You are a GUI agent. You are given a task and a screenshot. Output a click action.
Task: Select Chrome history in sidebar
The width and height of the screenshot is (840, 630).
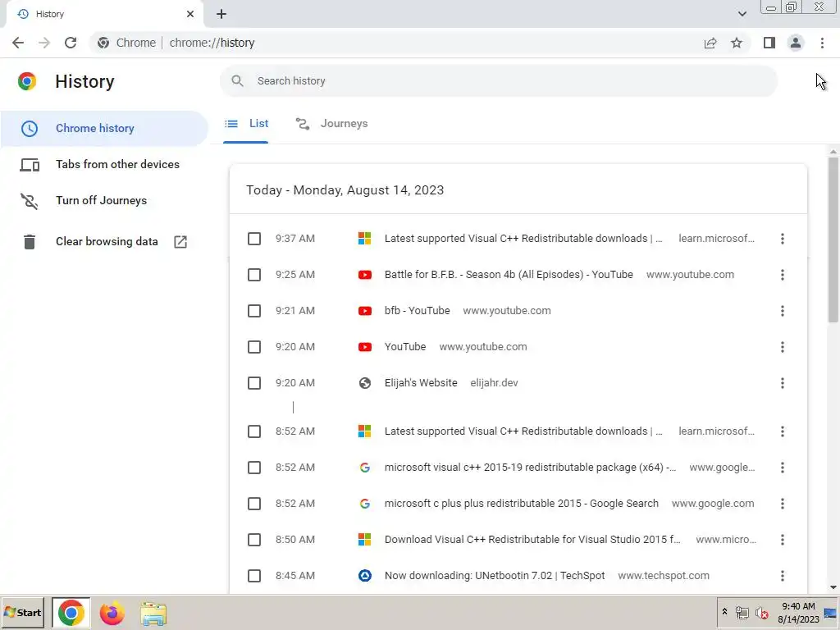[104, 129]
